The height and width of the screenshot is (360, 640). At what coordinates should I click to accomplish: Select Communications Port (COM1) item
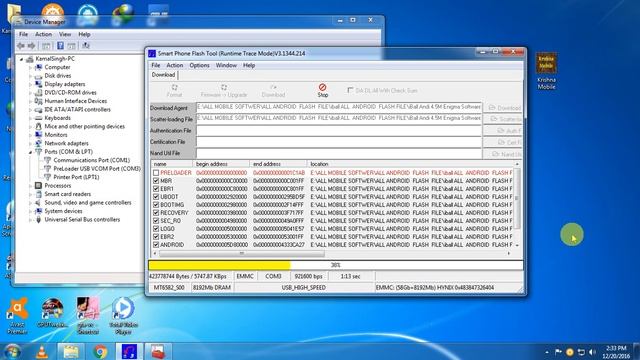91,160
